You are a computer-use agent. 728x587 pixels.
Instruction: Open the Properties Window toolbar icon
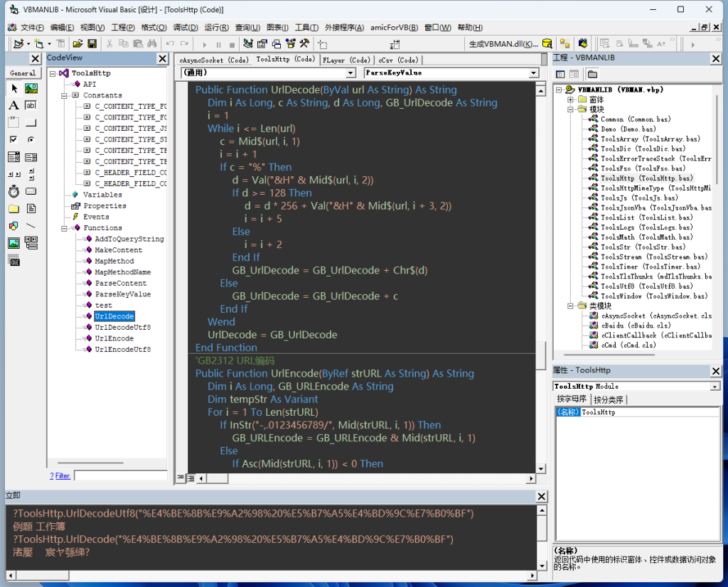point(262,43)
